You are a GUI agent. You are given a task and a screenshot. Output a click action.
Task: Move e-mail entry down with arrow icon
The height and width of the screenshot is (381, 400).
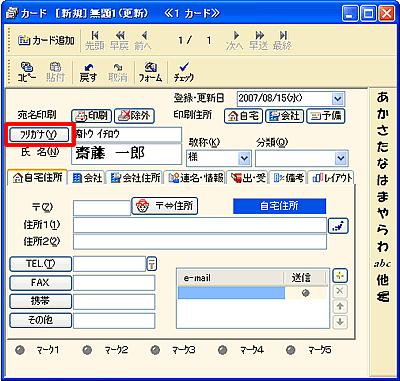[340, 322]
